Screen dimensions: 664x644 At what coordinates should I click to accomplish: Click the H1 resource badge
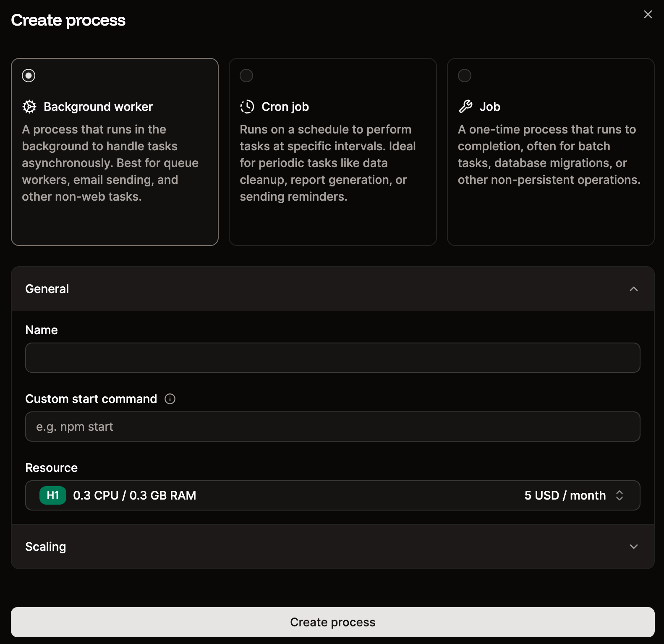tap(53, 495)
